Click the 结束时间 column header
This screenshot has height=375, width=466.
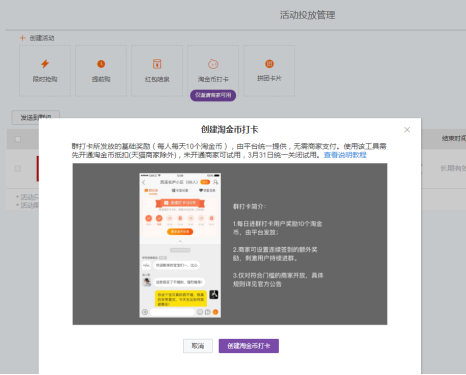(x=454, y=138)
